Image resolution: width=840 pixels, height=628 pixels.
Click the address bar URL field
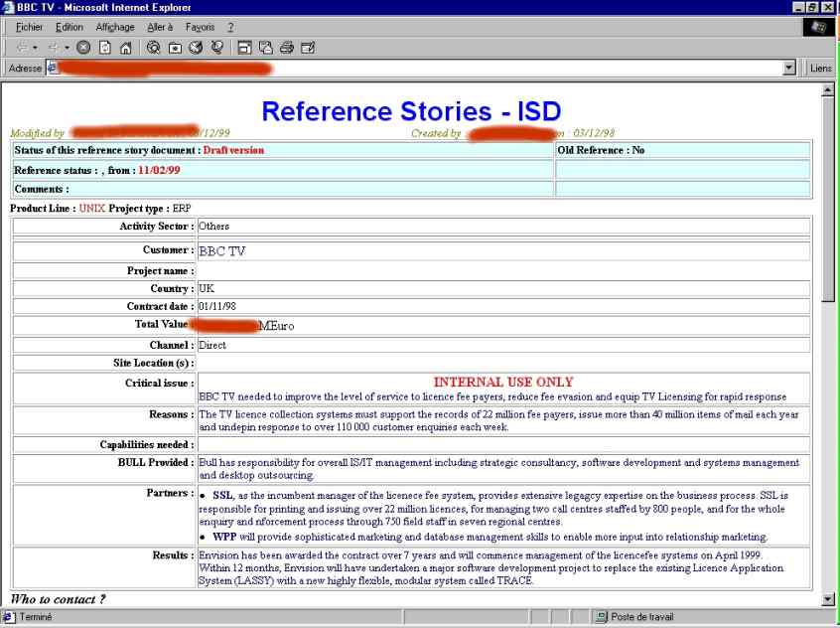tap(420, 69)
